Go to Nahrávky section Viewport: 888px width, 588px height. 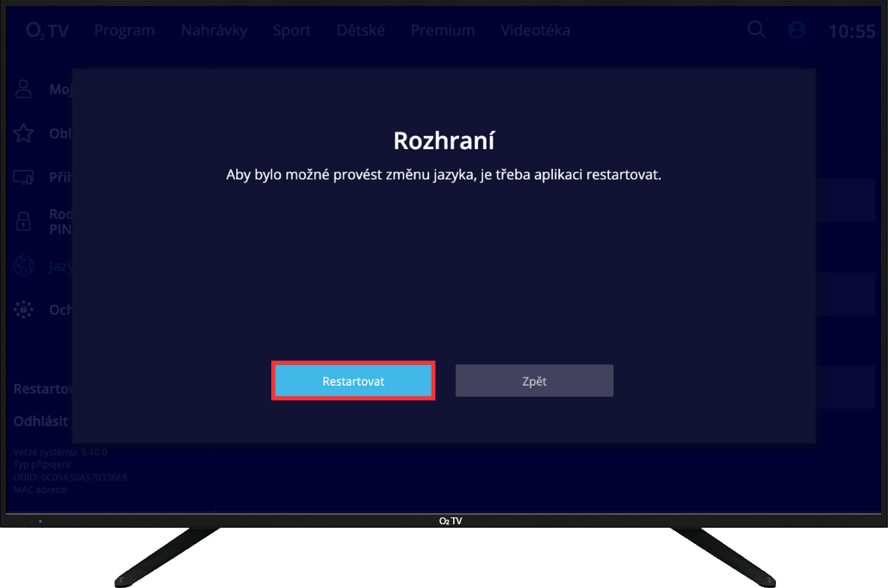[x=214, y=31]
